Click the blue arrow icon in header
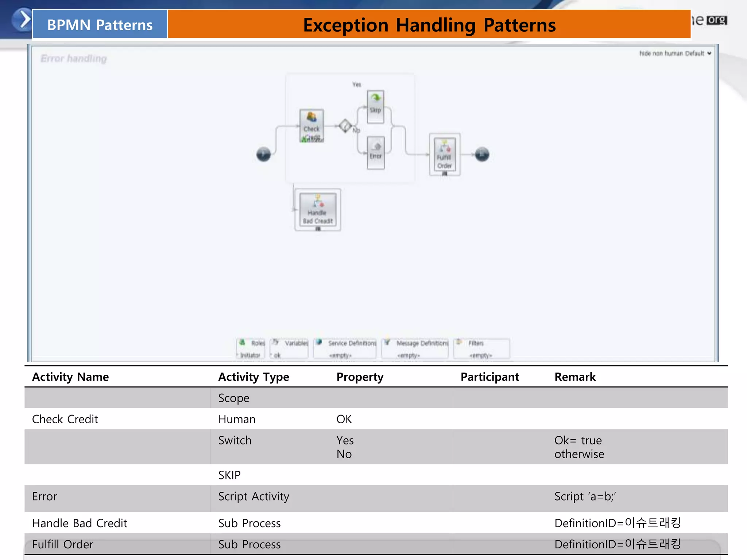Viewport: 747px width, 560px height. tap(23, 20)
